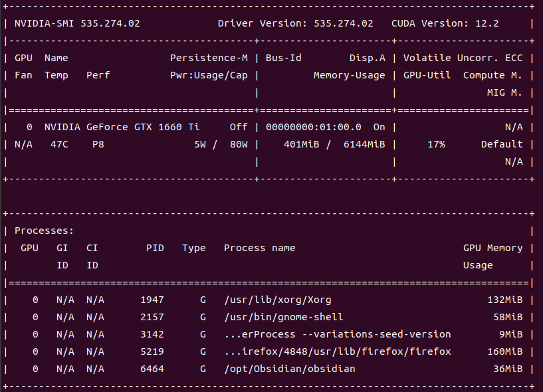Viewport: 543px width, 392px height.
Task: Click the PID column header
Action: coord(155,248)
